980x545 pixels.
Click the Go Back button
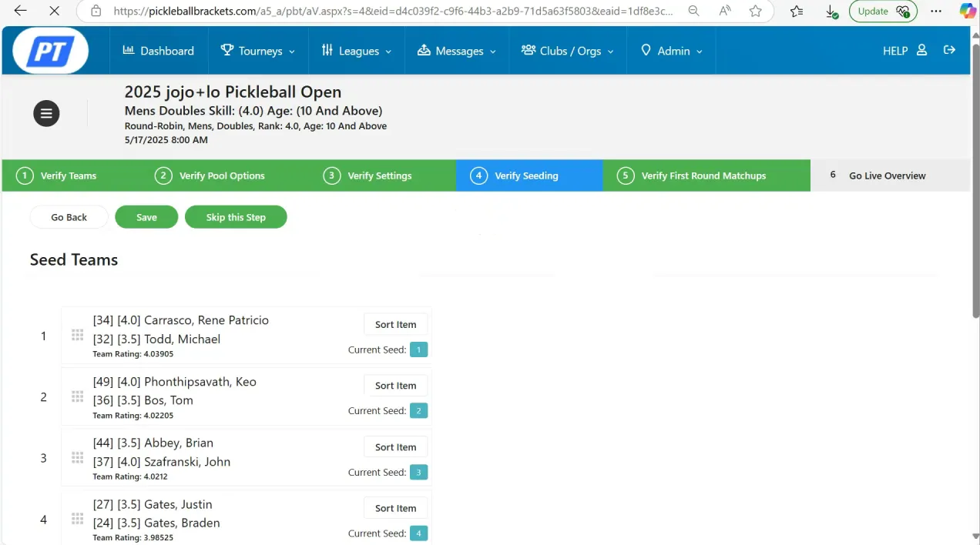[69, 217]
